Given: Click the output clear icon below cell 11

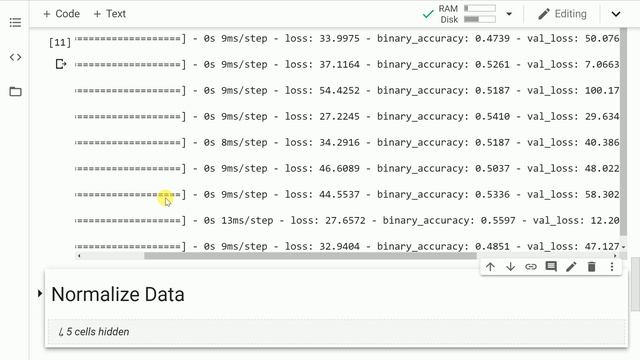Looking at the screenshot, I should click(x=60, y=64).
